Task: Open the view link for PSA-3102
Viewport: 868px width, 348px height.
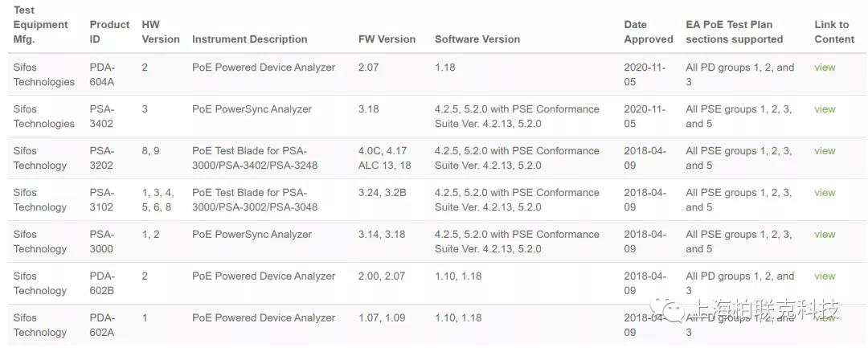Action: click(825, 193)
